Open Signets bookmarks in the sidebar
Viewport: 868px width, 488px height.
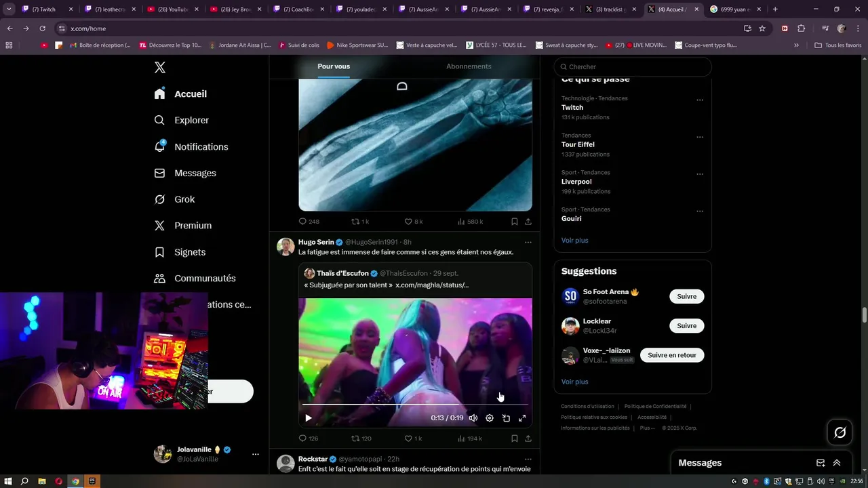[x=180, y=252]
